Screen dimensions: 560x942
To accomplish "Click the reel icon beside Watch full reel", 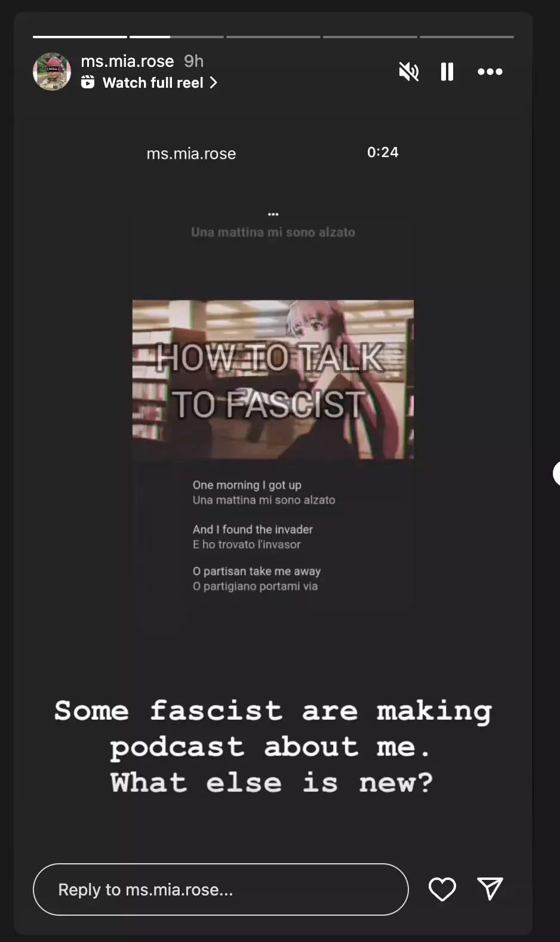I will click(88, 82).
